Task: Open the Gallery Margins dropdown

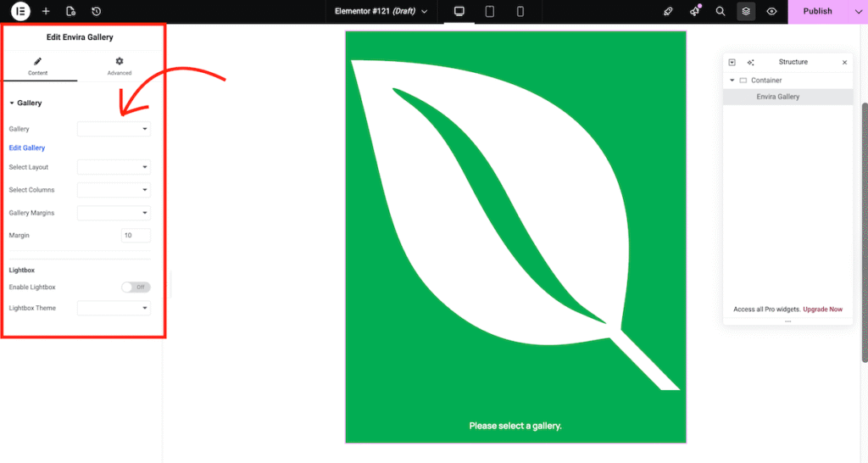Action: (114, 213)
